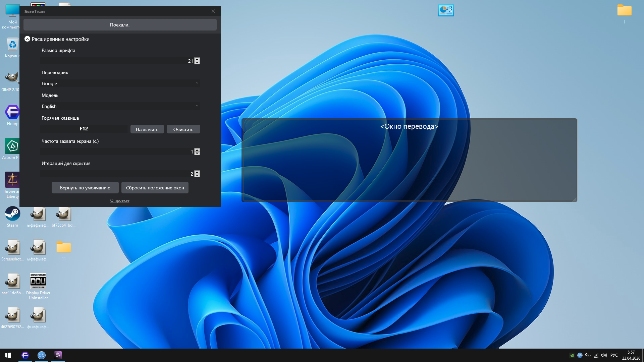Increase Итераций для скрытия value

click(197, 172)
